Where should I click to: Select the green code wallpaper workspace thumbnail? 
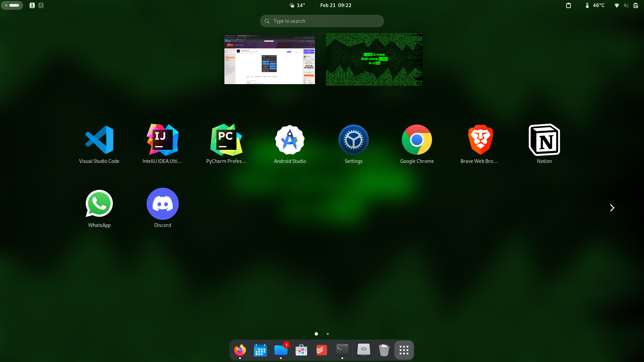[374, 59]
